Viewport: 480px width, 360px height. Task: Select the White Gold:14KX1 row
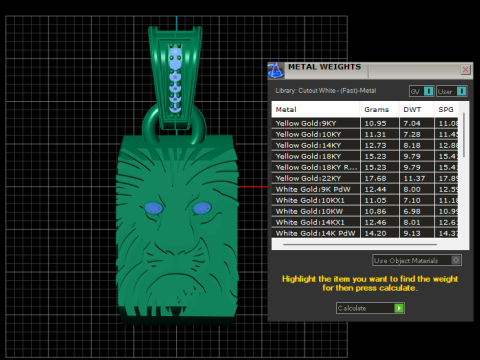tap(365, 222)
